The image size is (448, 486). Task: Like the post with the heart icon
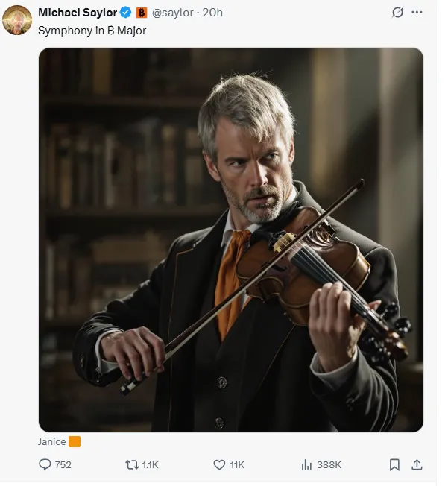219,464
